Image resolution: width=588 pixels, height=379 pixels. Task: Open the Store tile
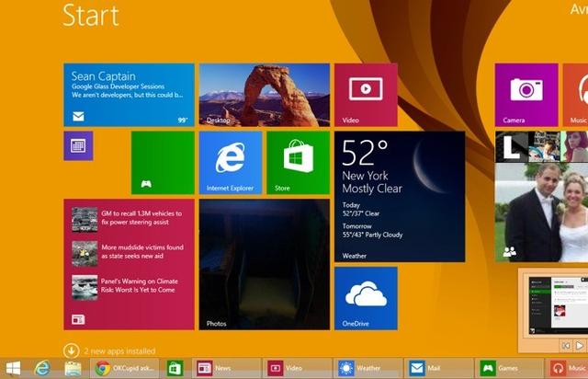tap(298, 162)
